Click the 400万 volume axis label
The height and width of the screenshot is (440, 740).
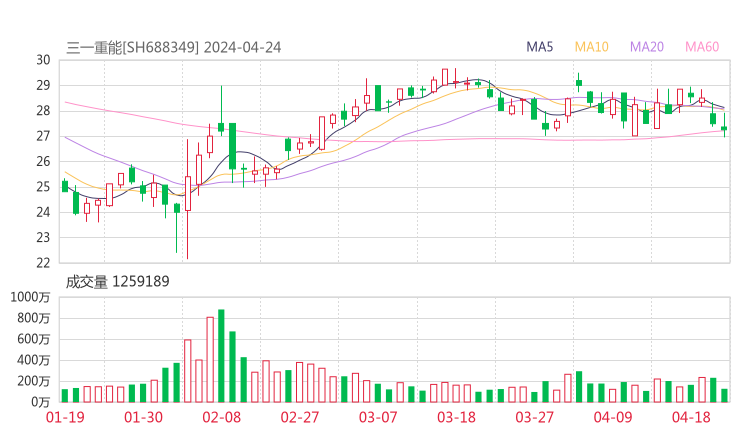click(34, 360)
